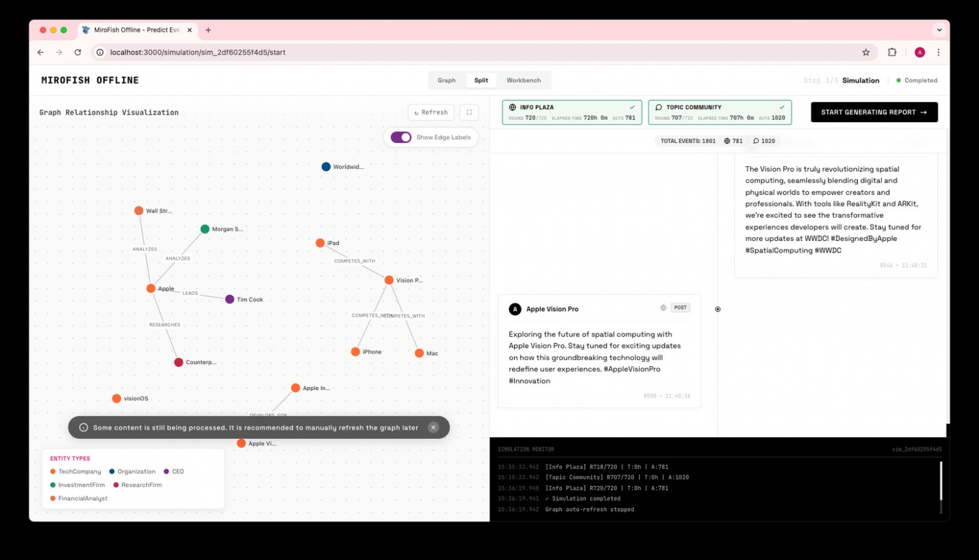Click the LEADS edge label
This screenshot has width=979, height=560.
tap(190, 293)
